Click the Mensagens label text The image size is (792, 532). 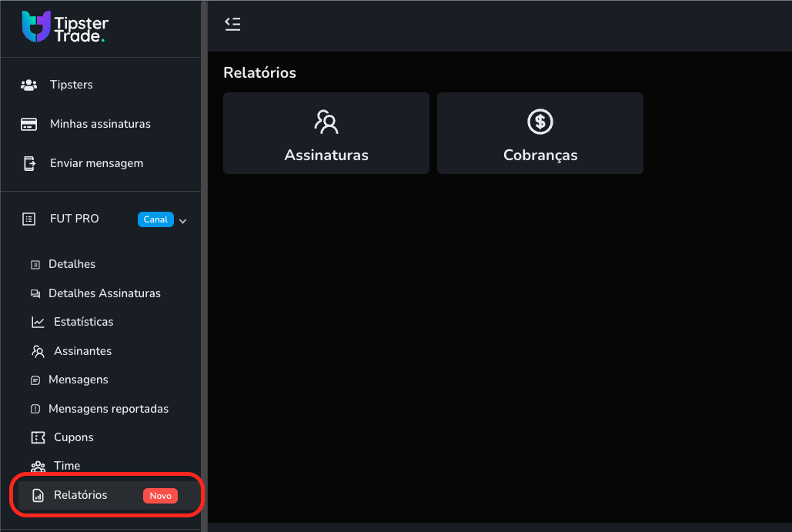coord(79,380)
